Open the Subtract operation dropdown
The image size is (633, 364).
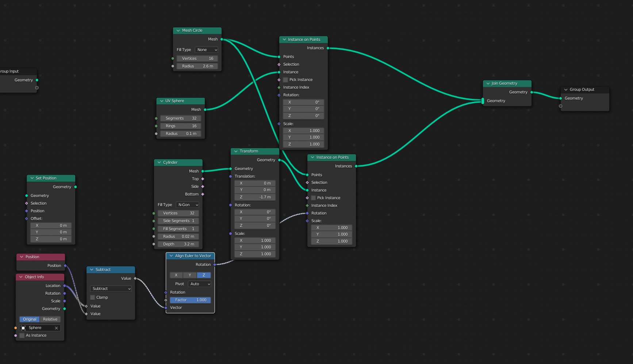click(x=111, y=289)
